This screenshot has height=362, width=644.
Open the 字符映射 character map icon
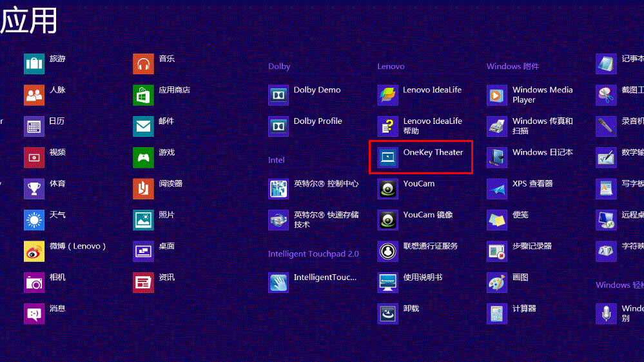(606, 251)
